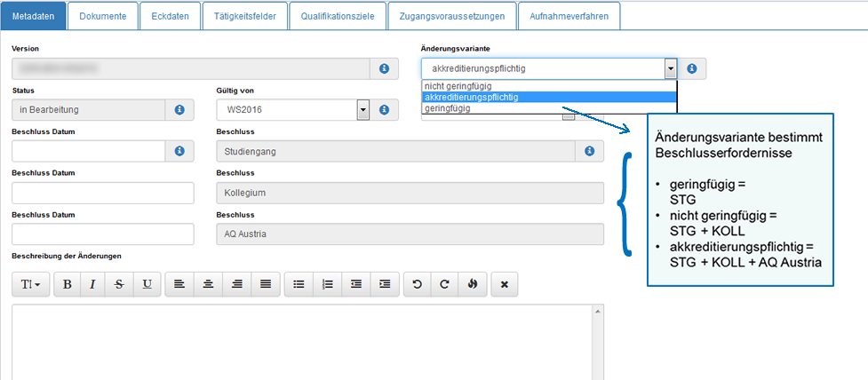The height and width of the screenshot is (380, 868).
Task: Apply italic formatting in the editor
Action: tap(93, 284)
